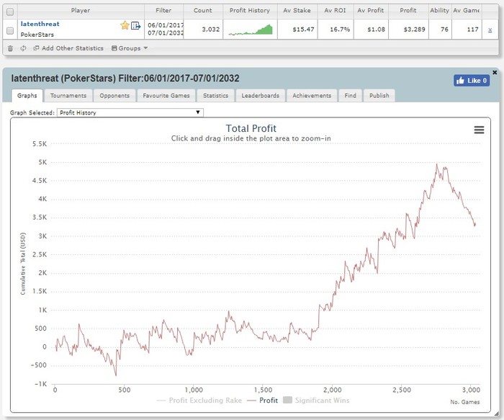Click the $1.08 Av Profit value
Viewport: 504px width, 420px height.
click(x=376, y=30)
